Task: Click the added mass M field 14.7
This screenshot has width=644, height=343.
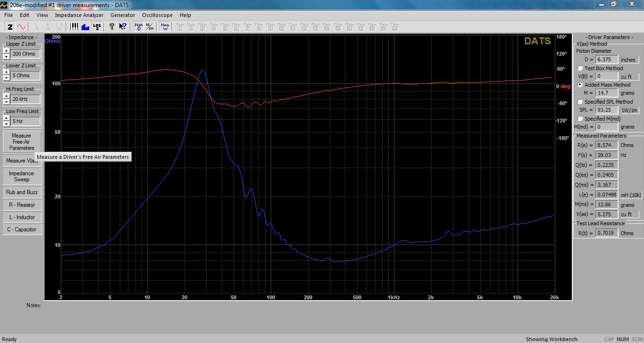Action: coord(606,93)
